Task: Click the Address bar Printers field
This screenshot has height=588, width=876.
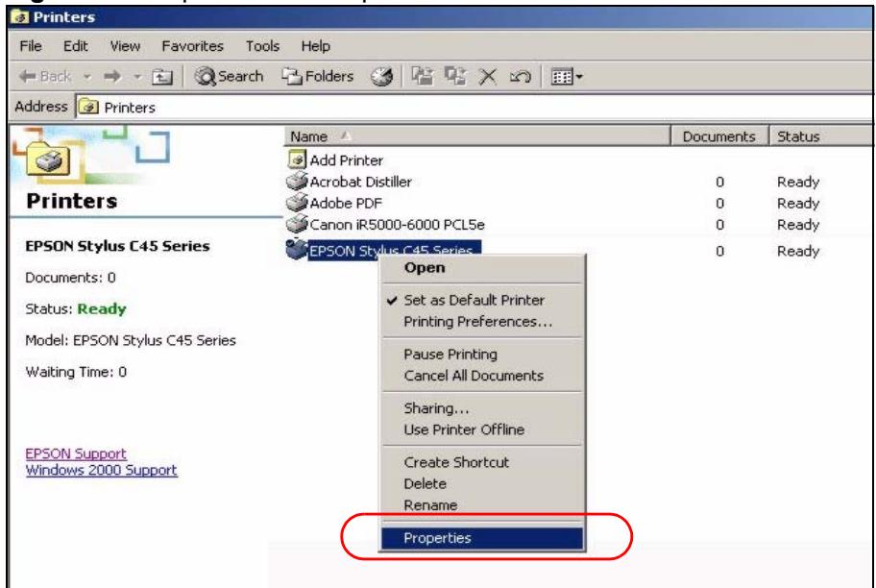Action: [474, 107]
